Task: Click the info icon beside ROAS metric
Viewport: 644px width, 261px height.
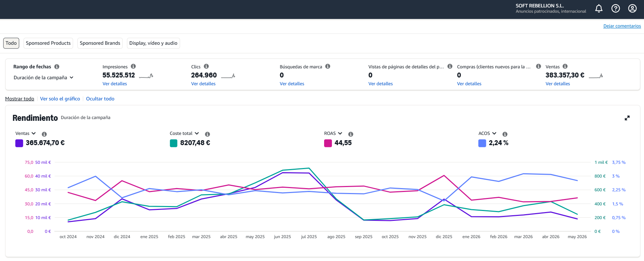Action: point(351,134)
